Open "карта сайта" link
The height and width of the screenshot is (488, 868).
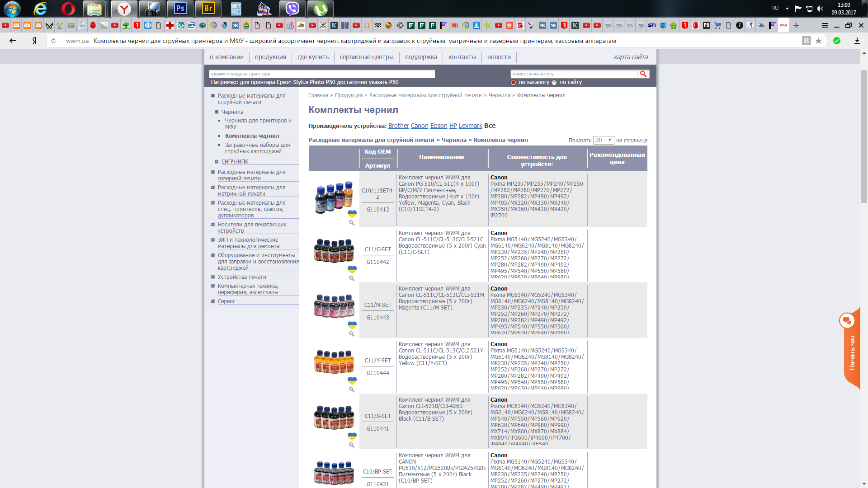(631, 57)
